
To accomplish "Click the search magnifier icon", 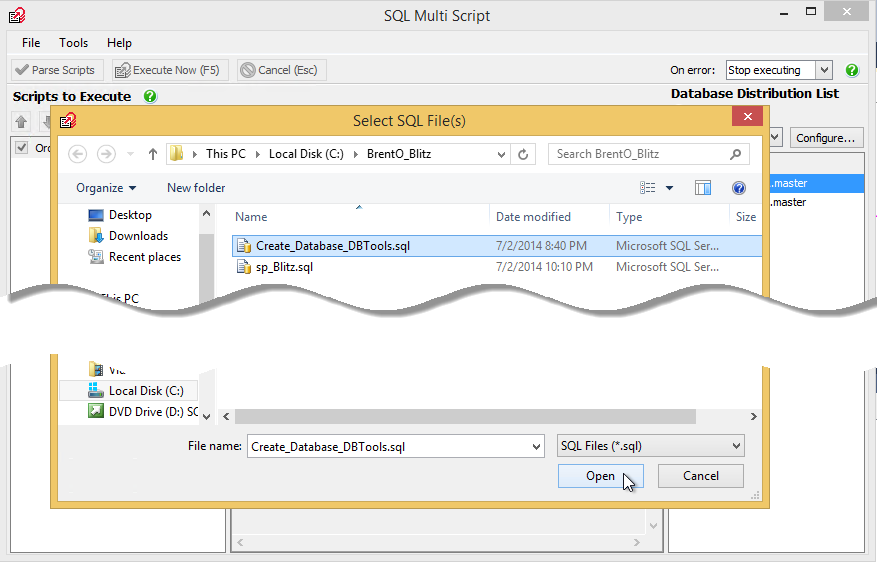I will (x=735, y=154).
